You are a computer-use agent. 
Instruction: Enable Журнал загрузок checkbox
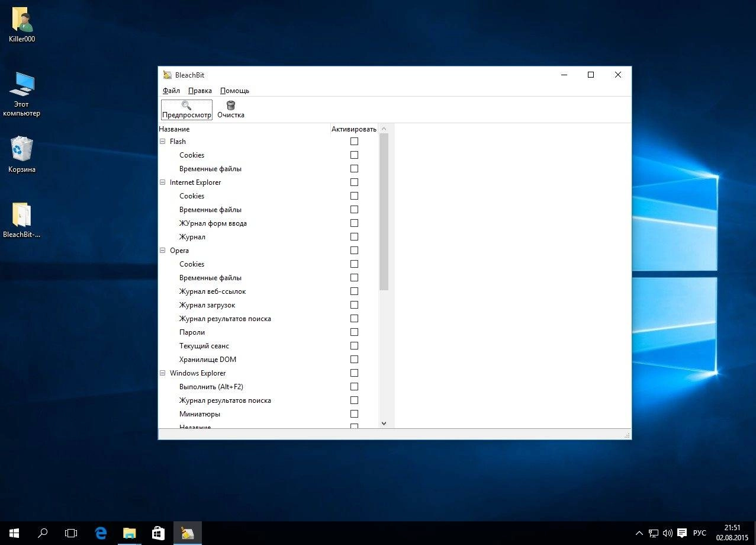pos(354,305)
